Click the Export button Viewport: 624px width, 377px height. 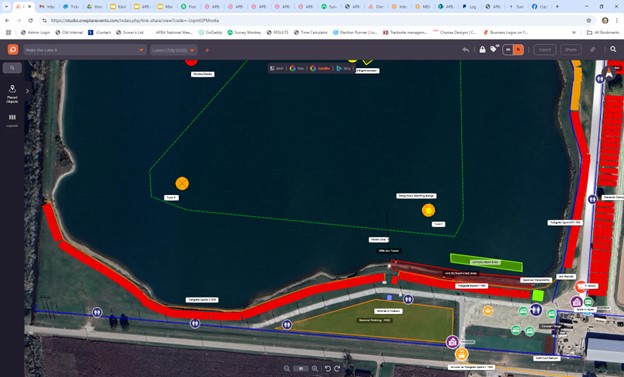(x=545, y=50)
